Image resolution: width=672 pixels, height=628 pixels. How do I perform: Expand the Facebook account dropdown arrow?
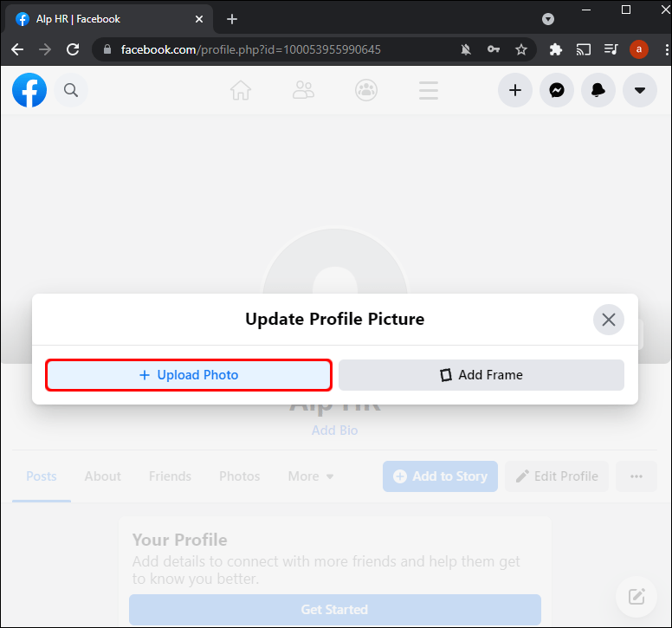640,90
